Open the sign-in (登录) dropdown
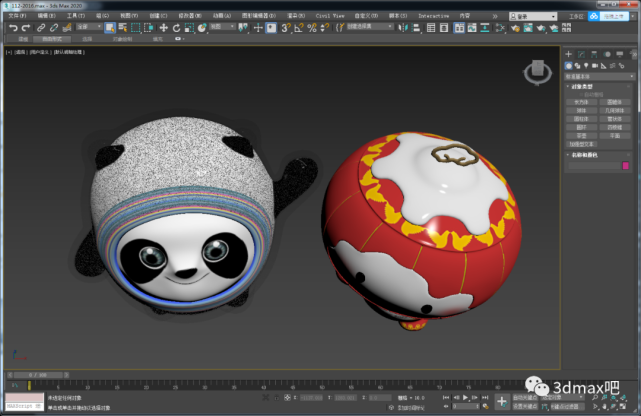Screen dimensions: 641x416 click(533, 16)
